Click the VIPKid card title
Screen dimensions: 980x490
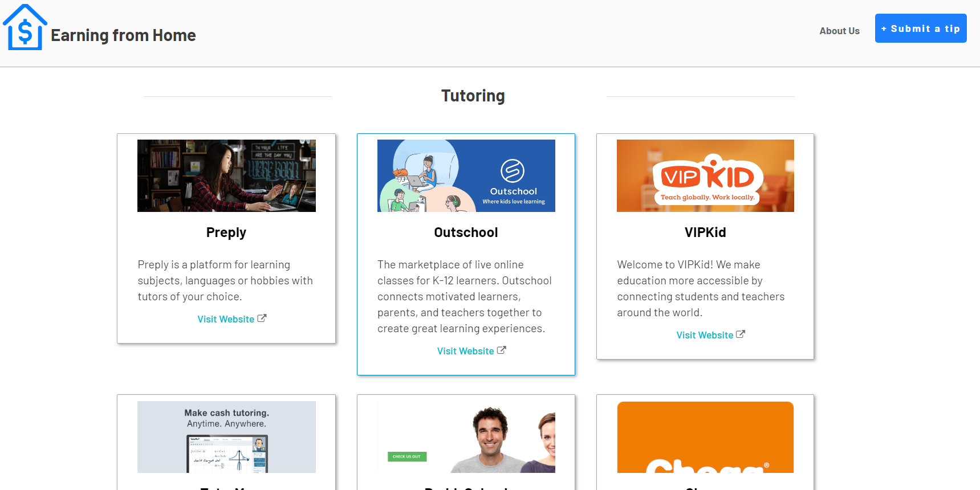click(705, 232)
